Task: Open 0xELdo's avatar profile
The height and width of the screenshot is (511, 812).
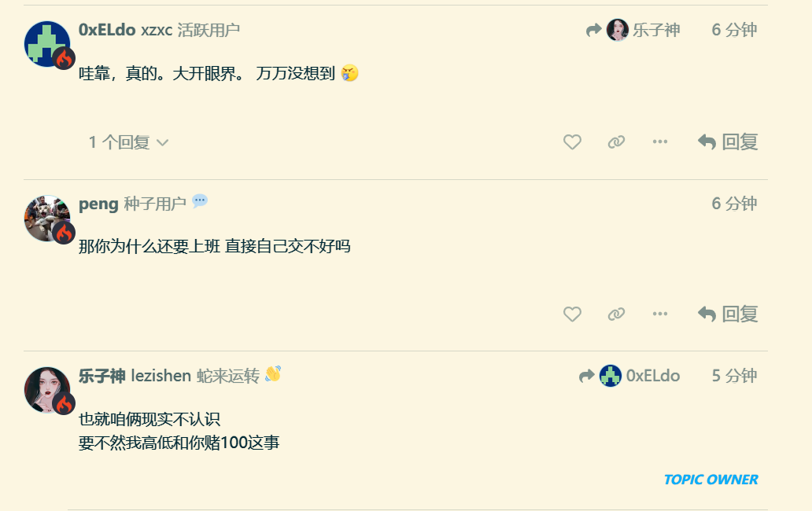Action: [x=47, y=44]
